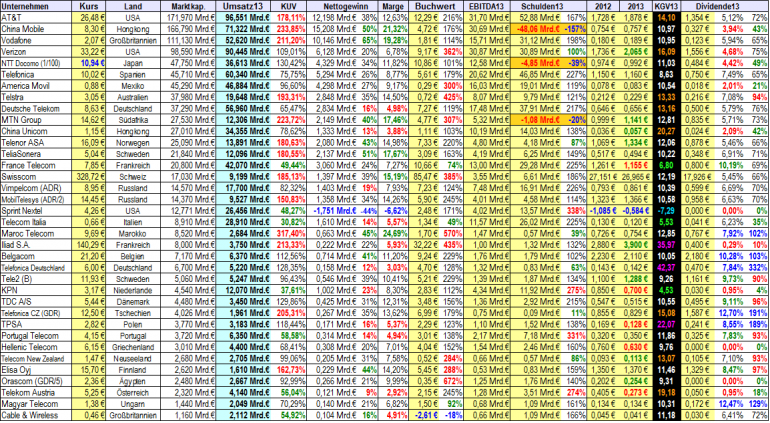Select Maroc Telecom KUV value 317,40%
770x423 pixels.
pyautogui.click(x=289, y=233)
